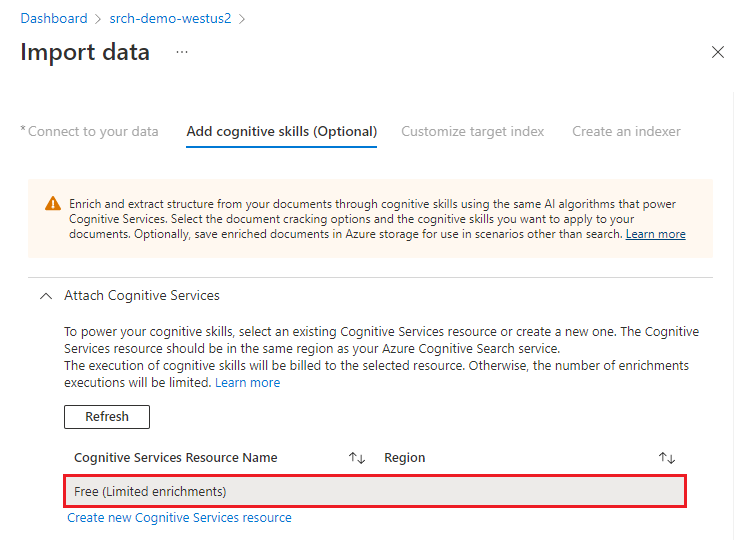
Task: Click the ellipsis more options icon
Action: coord(182,52)
